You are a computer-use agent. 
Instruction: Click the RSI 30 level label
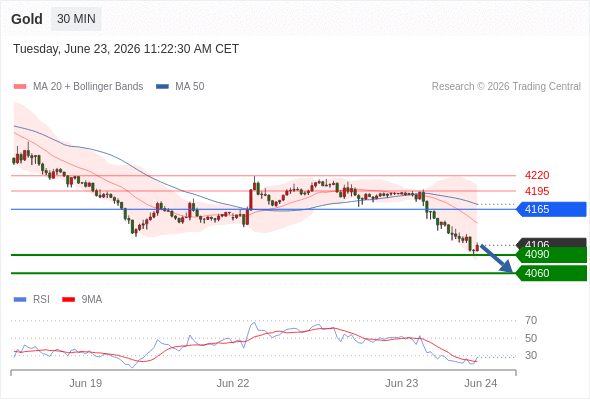[531, 355]
